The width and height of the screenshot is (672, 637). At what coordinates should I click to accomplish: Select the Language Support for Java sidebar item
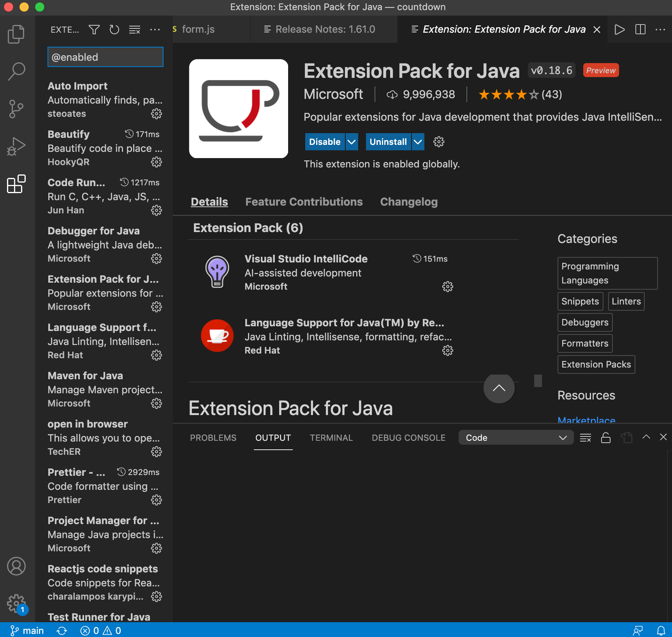click(104, 341)
